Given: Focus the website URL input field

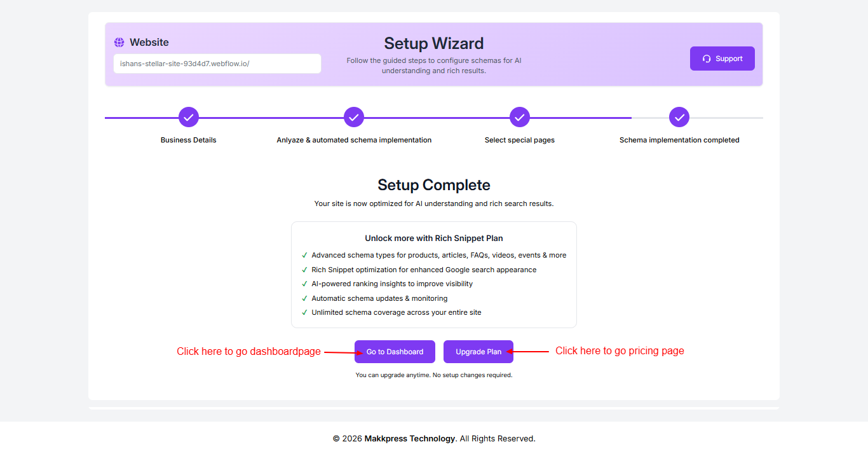Looking at the screenshot, I should tap(217, 64).
